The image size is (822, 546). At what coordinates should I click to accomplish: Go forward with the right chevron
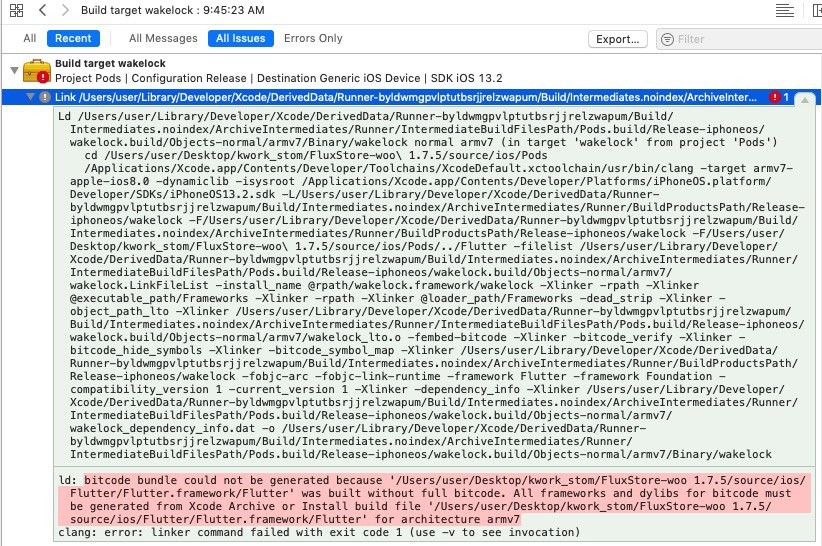(x=65, y=10)
